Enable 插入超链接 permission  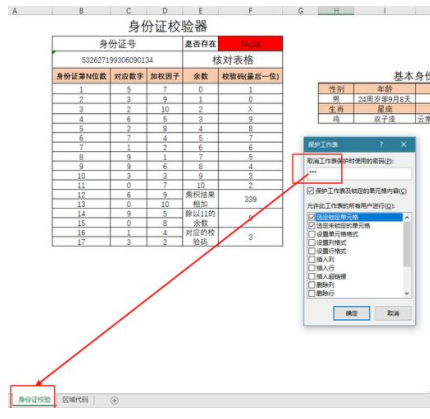click(x=312, y=276)
